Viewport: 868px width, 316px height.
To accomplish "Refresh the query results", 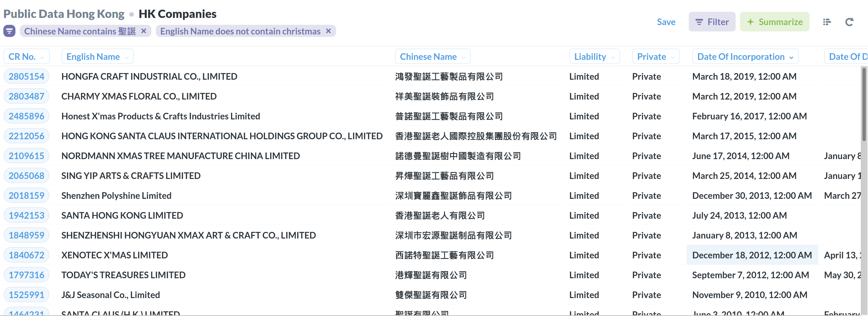I will (849, 22).
